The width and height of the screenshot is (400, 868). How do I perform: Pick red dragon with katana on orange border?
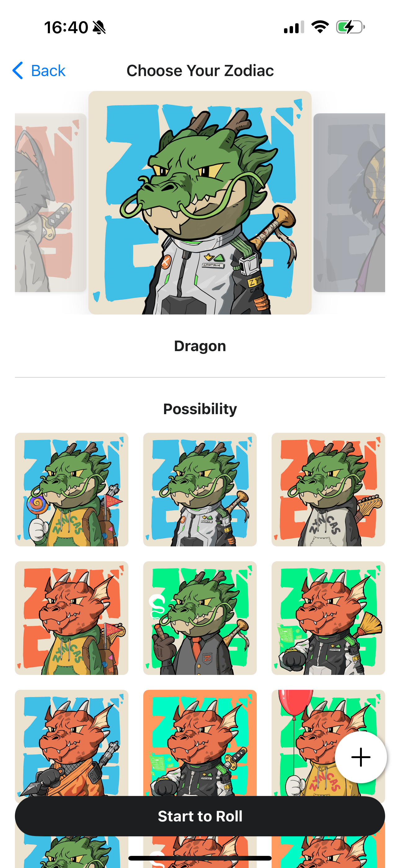pos(200,743)
